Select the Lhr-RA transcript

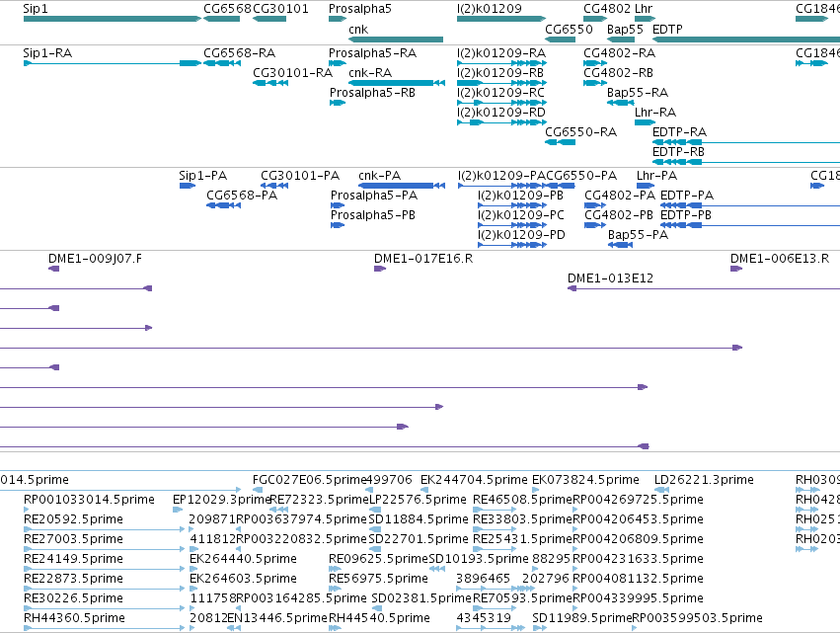click(645, 122)
